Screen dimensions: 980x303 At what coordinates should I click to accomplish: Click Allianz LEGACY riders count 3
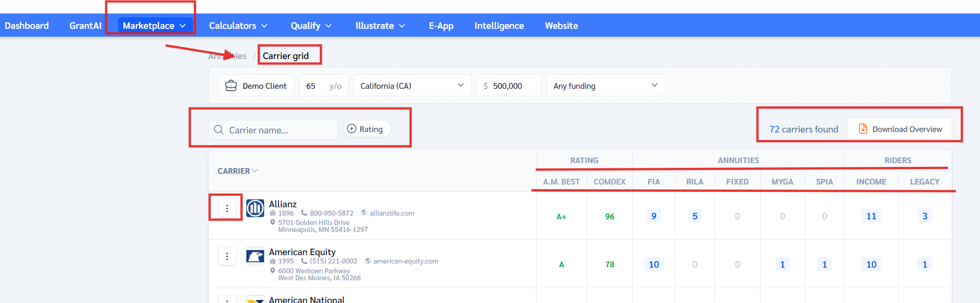[x=925, y=216]
